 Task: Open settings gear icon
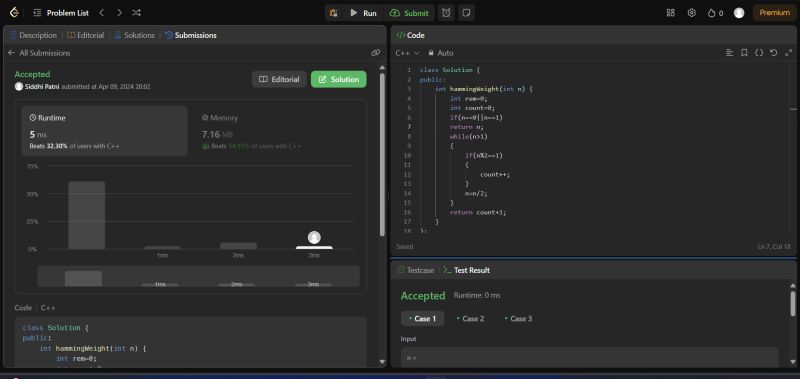click(691, 13)
